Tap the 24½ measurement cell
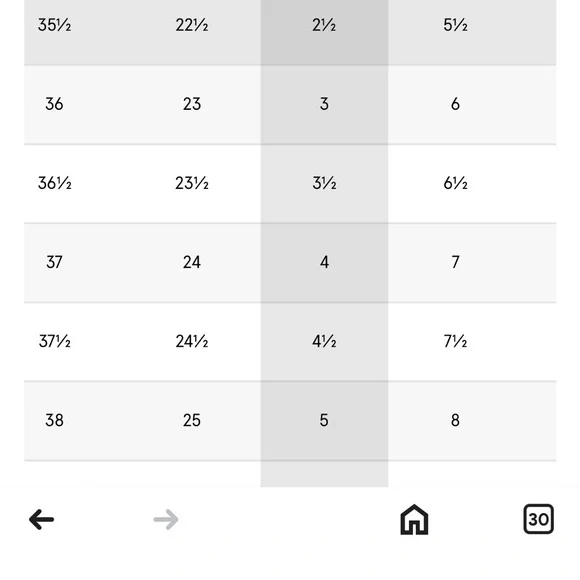Image resolution: width=580 pixels, height=580 pixels. click(192, 341)
